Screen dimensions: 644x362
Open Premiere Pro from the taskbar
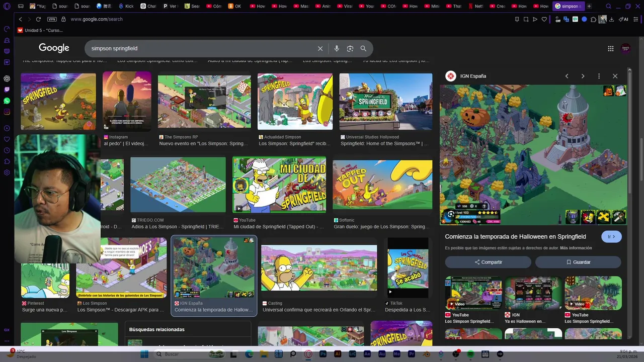[412, 354]
